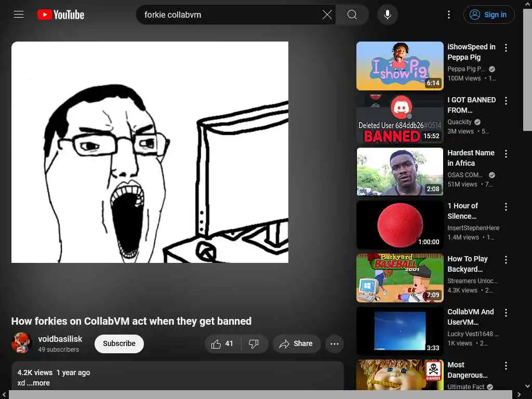Click the scroll-up arrow of vertical scrollbar
The image size is (532, 399).
click(x=527, y=4)
